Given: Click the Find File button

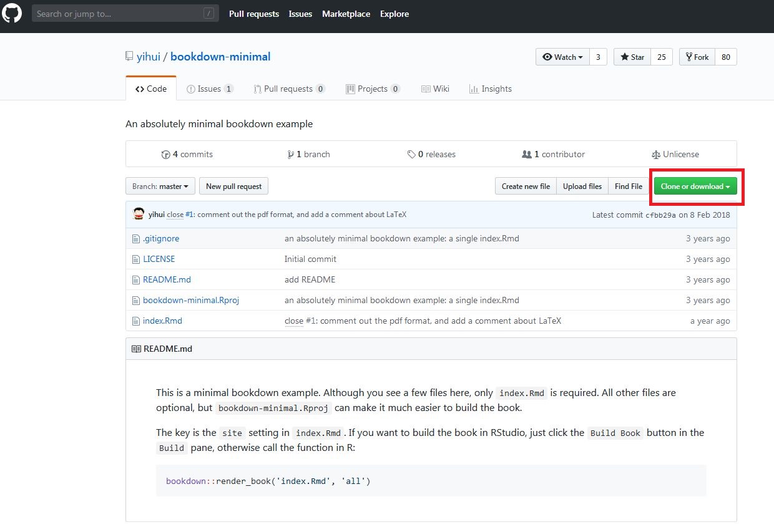Looking at the screenshot, I should click(x=629, y=186).
